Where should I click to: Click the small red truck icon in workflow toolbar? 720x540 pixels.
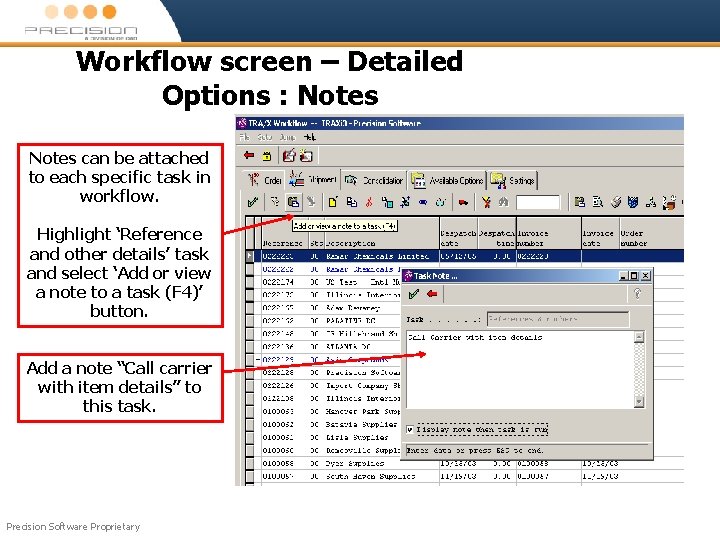[463, 202]
